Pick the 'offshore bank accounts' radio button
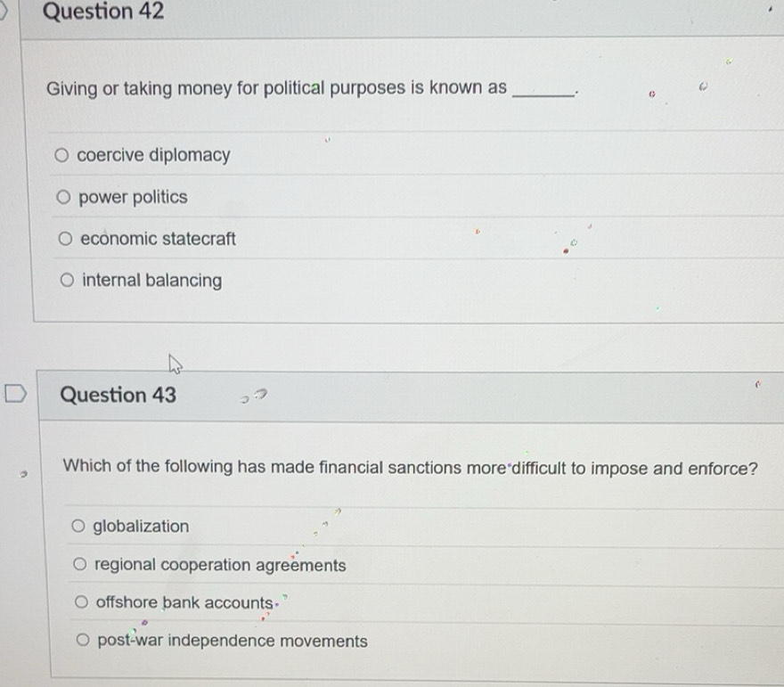Viewport: 784px width, 687px height. [81, 603]
